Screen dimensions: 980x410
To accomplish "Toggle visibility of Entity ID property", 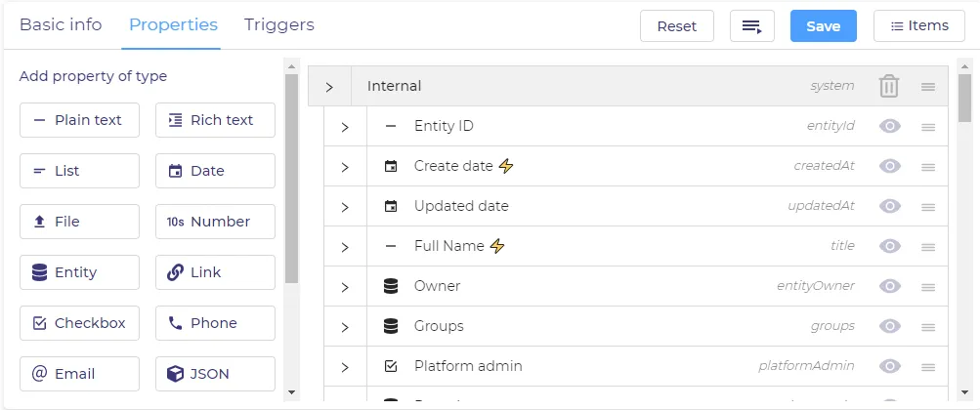I will pyautogui.click(x=890, y=126).
